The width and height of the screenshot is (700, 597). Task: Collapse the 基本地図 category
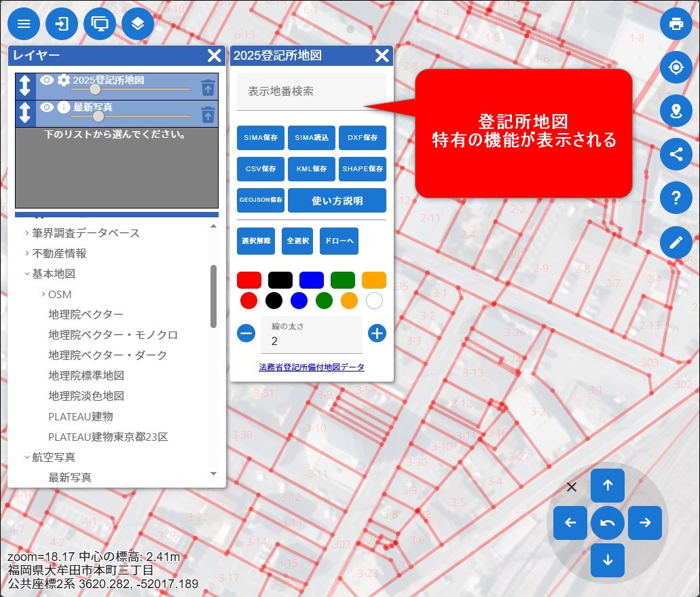pos(27,274)
